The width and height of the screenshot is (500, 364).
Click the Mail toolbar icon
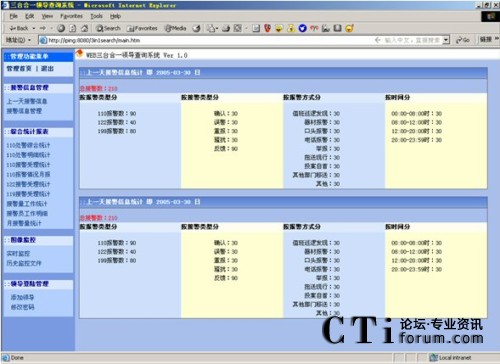pos(211,28)
